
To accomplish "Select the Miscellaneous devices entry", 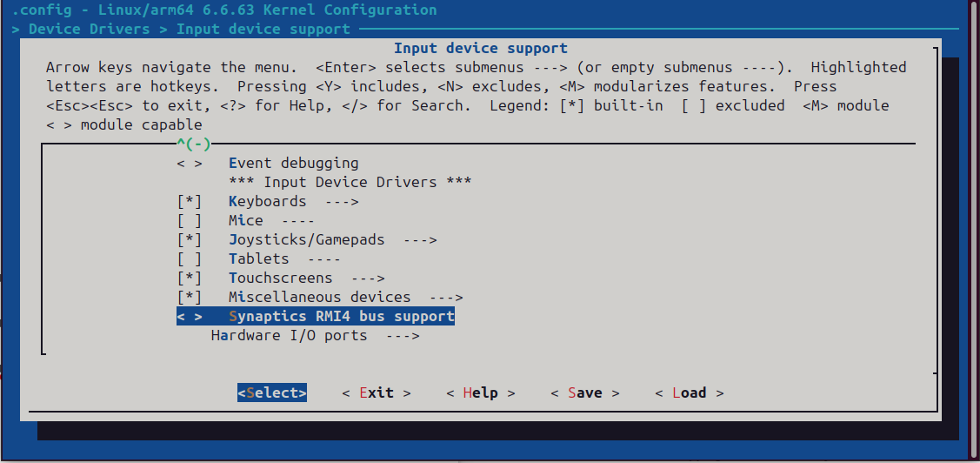I will [320, 297].
